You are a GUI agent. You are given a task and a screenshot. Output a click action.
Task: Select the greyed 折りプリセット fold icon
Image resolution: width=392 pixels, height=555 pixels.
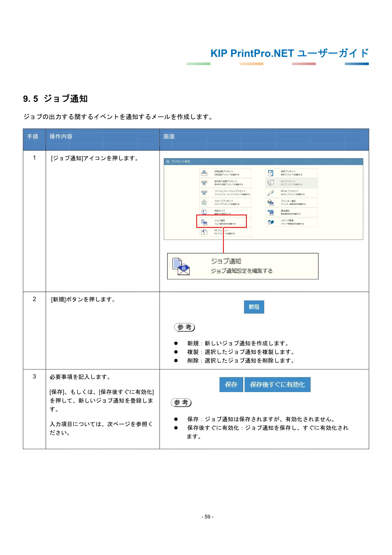(x=271, y=183)
